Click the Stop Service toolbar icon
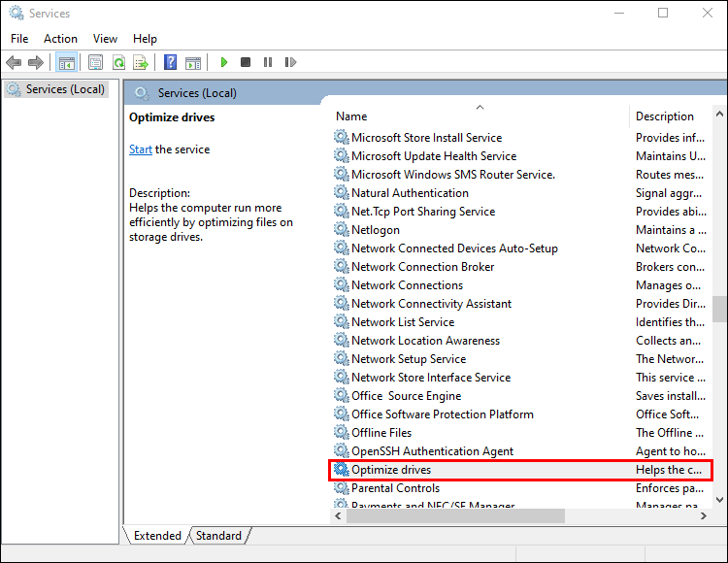This screenshot has width=728, height=563. [x=246, y=62]
